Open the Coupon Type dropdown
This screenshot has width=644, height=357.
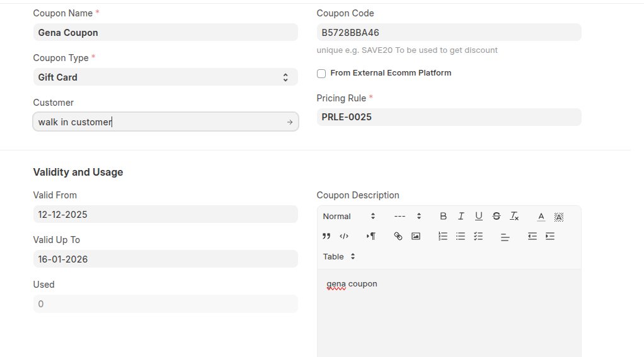(x=165, y=77)
